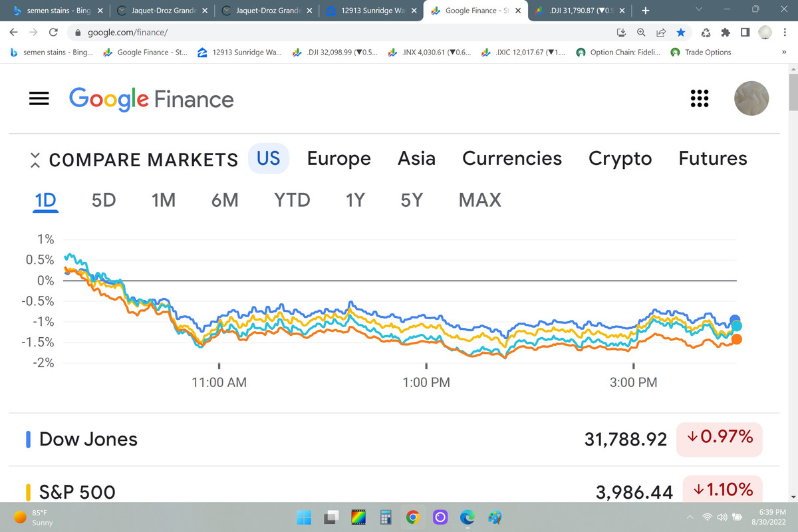Open the Option Chain: Fideli... bookmark

pyautogui.click(x=618, y=53)
